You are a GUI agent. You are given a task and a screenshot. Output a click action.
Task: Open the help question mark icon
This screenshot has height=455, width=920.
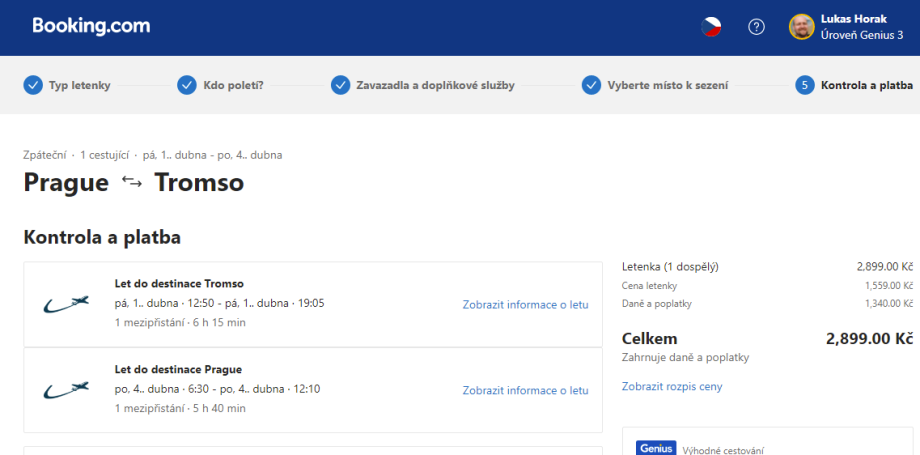[757, 27]
